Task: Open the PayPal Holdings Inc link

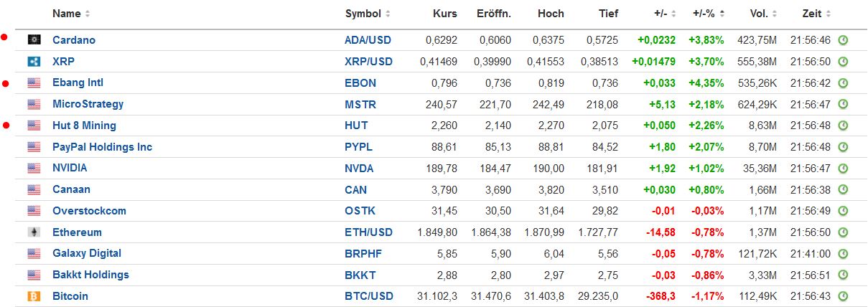Action: 102,147
